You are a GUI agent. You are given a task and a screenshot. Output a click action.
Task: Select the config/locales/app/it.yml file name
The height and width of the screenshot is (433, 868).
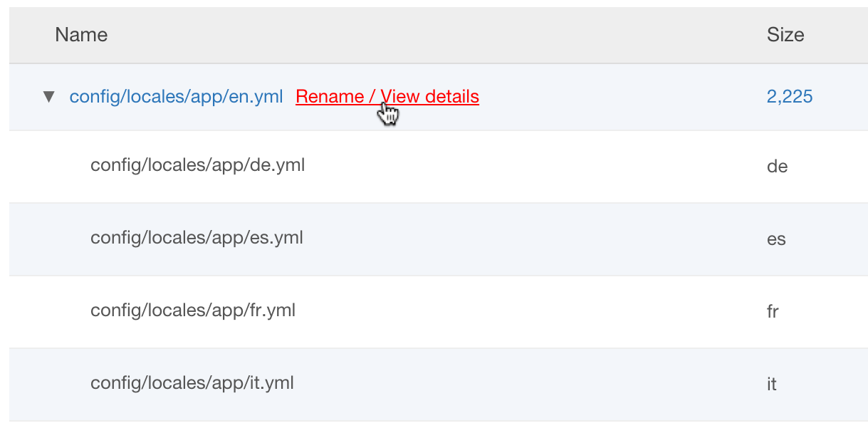192,383
